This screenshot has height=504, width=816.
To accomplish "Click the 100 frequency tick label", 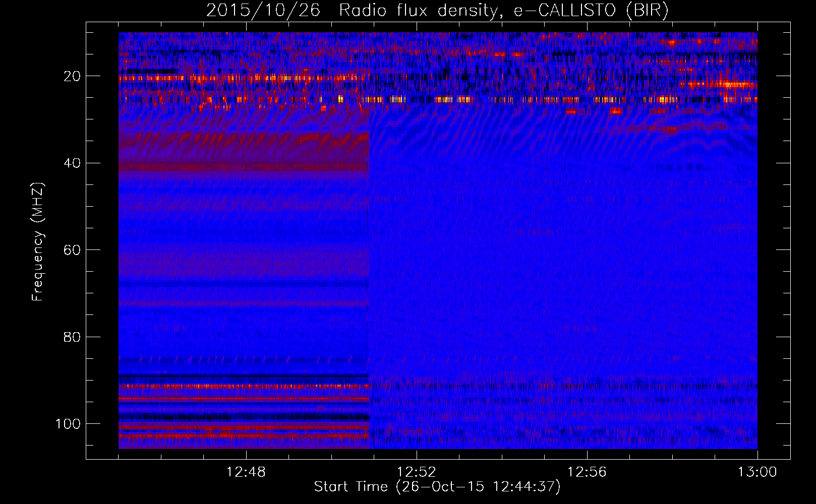I will point(68,424).
